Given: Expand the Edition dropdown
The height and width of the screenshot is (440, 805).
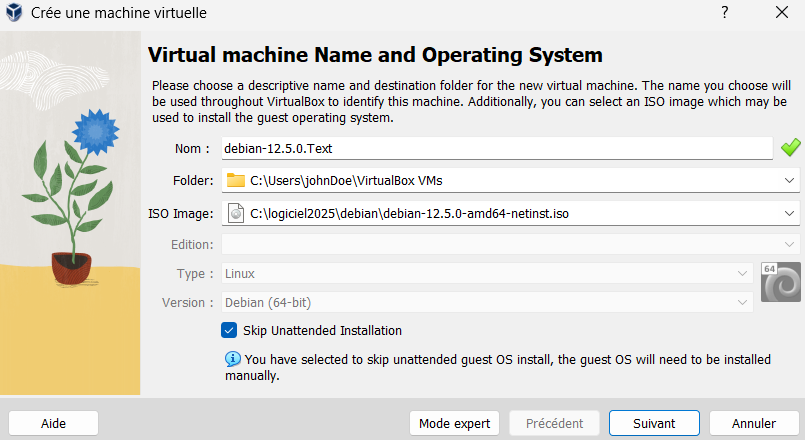Looking at the screenshot, I should click(789, 244).
